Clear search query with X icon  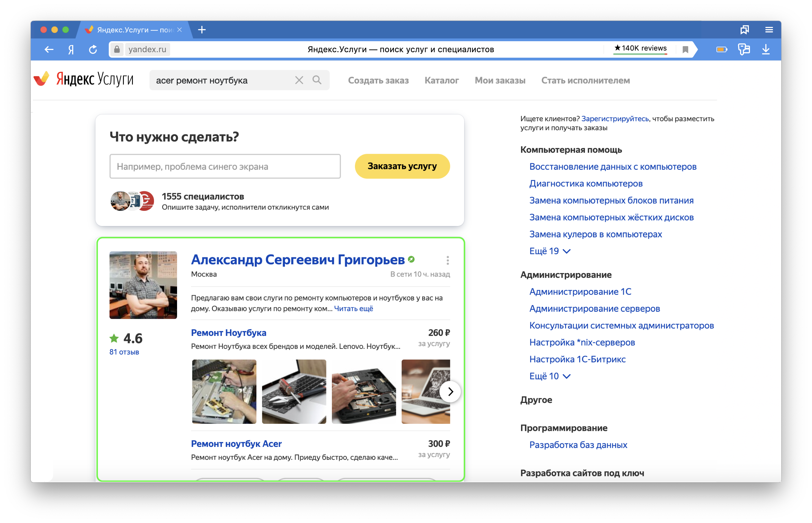(x=299, y=80)
